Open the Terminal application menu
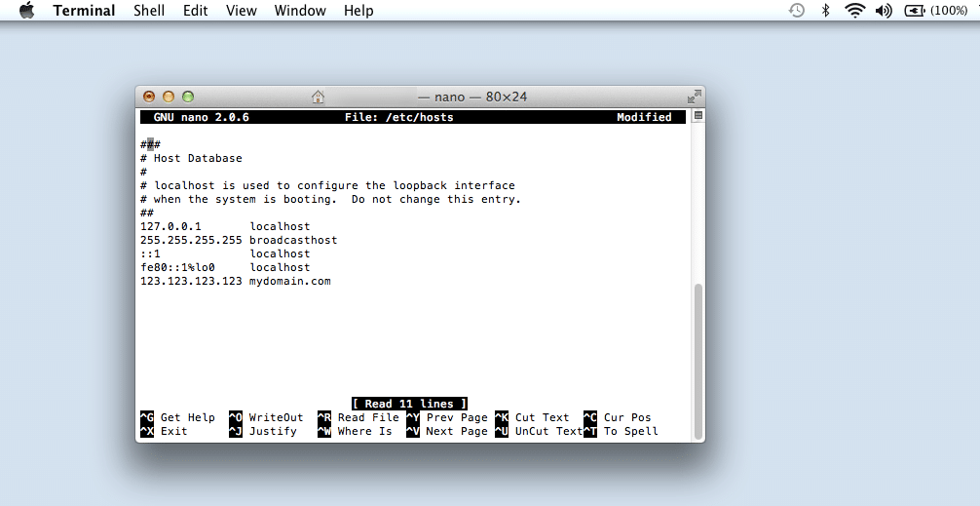 84,11
